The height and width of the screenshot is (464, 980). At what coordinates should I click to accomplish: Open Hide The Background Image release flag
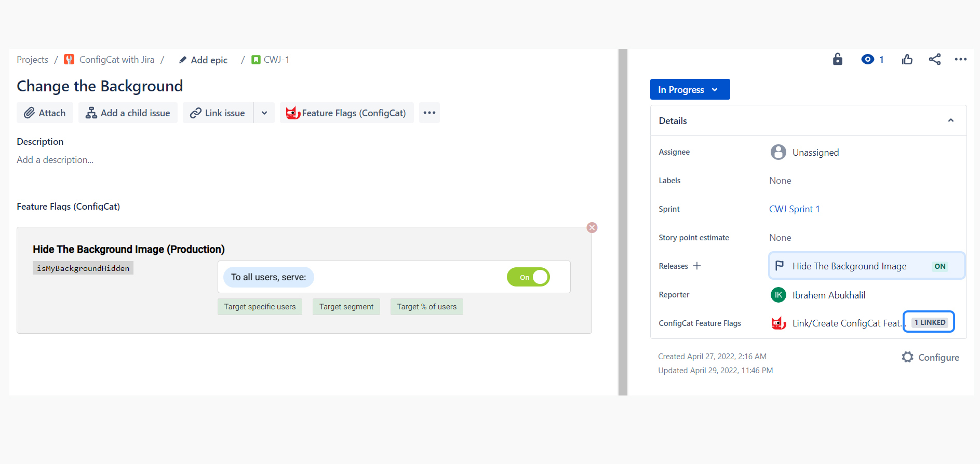coord(866,266)
